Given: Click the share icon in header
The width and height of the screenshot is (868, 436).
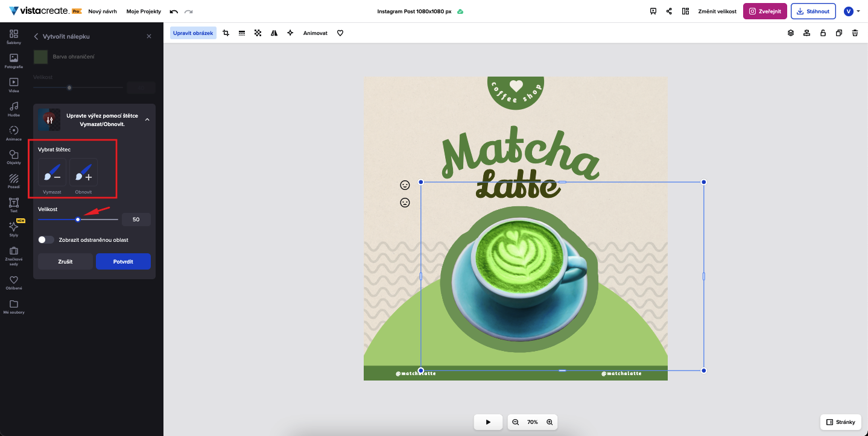Looking at the screenshot, I should pyautogui.click(x=669, y=11).
